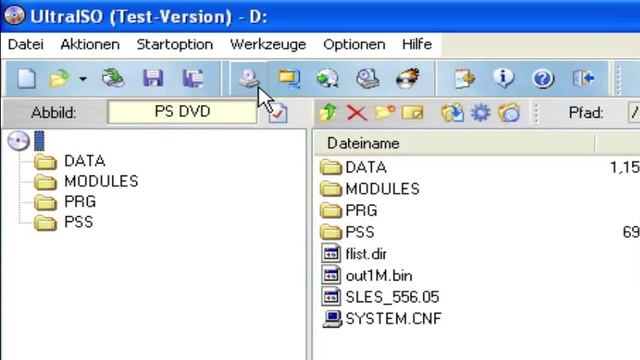Select MODULES folder in the left tree

click(x=101, y=182)
